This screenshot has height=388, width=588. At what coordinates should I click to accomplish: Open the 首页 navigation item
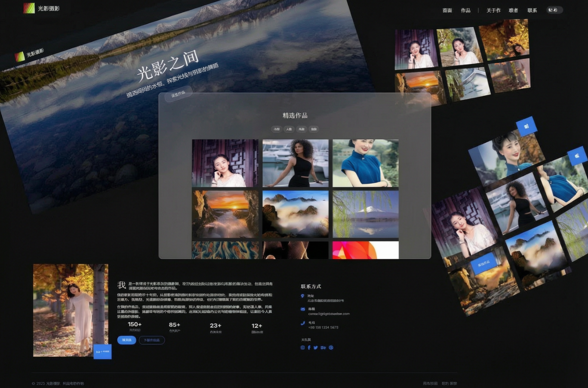point(447,10)
